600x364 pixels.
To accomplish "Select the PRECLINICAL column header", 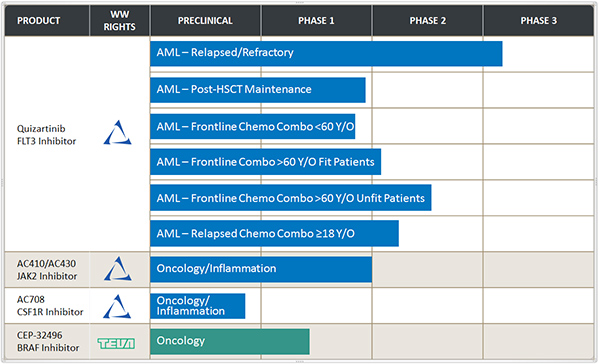I will (x=205, y=21).
